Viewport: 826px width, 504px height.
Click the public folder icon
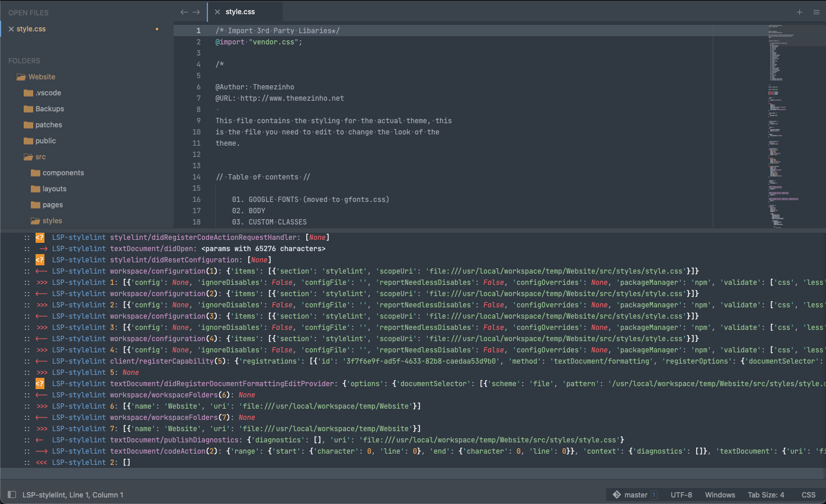tap(28, 141)
